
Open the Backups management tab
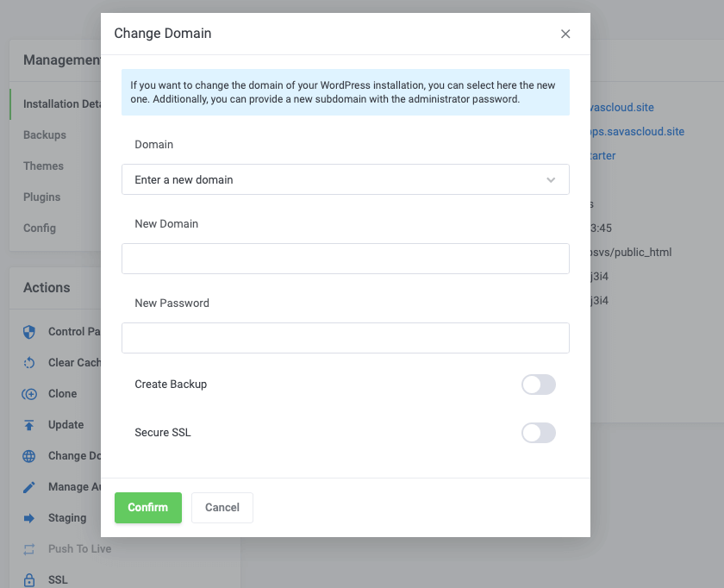(x=45, y=134)
